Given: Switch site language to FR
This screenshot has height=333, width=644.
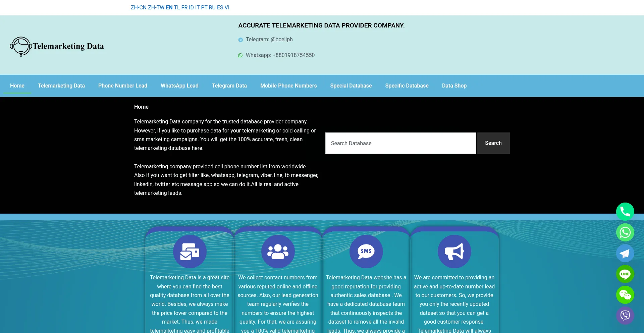Looking at the screenshot, I should 184,7.
